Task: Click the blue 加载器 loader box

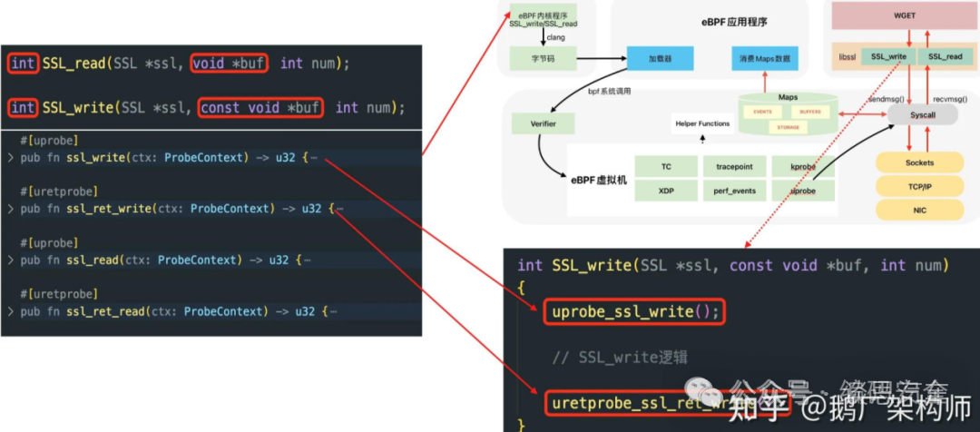Action: pyautogui.click(x=660, y=60)
